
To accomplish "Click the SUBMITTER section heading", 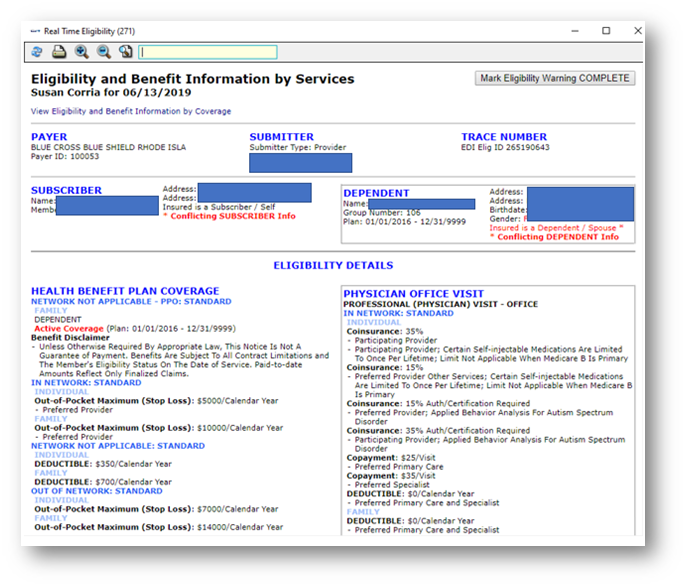I will pyautogui.click(x=281, y=137).
